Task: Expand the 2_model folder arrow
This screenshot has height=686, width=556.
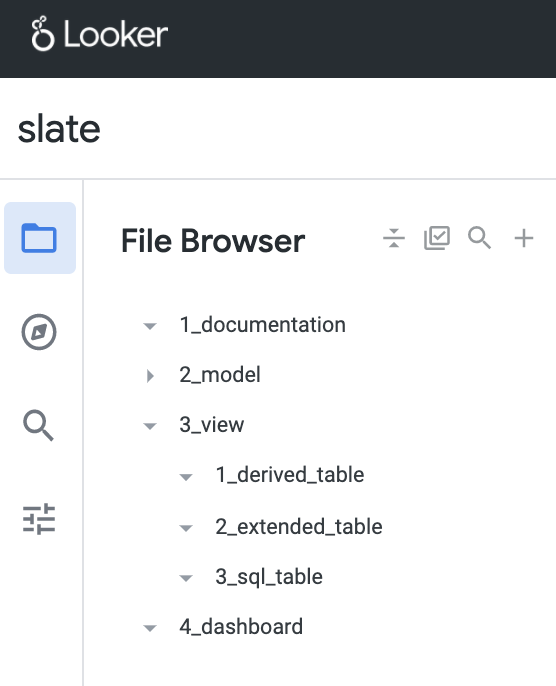Action: click(150, 375)
